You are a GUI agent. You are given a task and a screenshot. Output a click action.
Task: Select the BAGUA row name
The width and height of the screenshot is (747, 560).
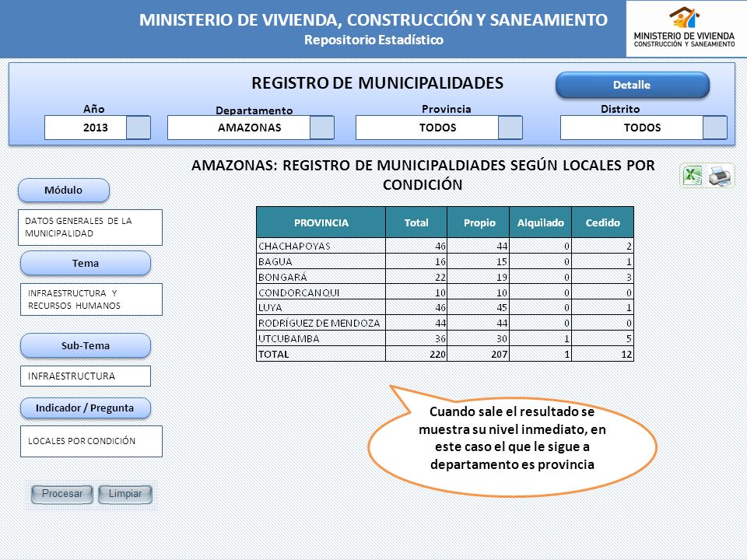click(275, 261)
